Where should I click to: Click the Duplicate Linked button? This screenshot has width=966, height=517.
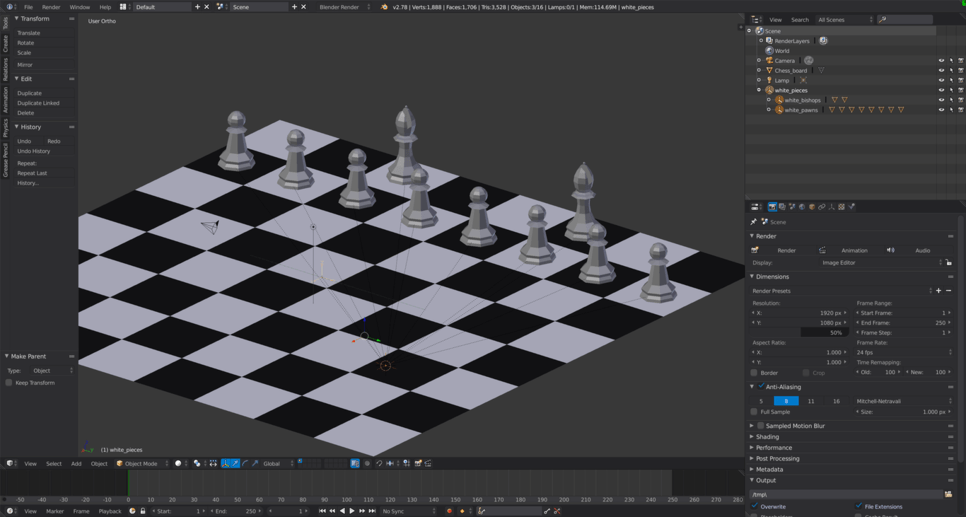(38, 103)
